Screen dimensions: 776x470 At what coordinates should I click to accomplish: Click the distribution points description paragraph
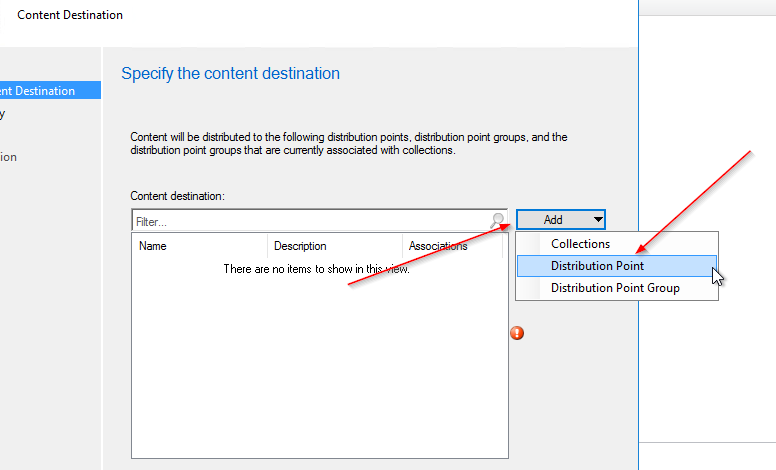coord(349,143)
